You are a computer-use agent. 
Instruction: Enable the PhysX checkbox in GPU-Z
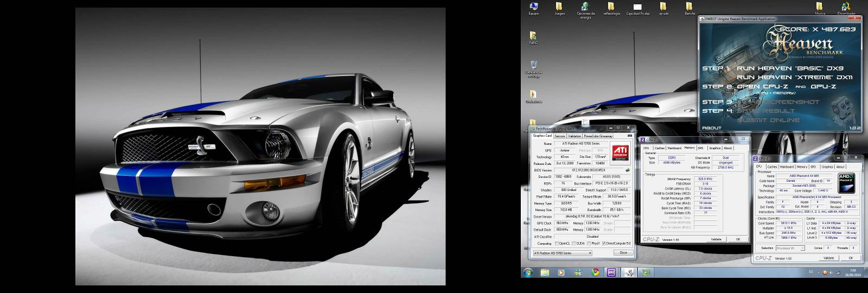pyautogui.click(x=589, y=243)
